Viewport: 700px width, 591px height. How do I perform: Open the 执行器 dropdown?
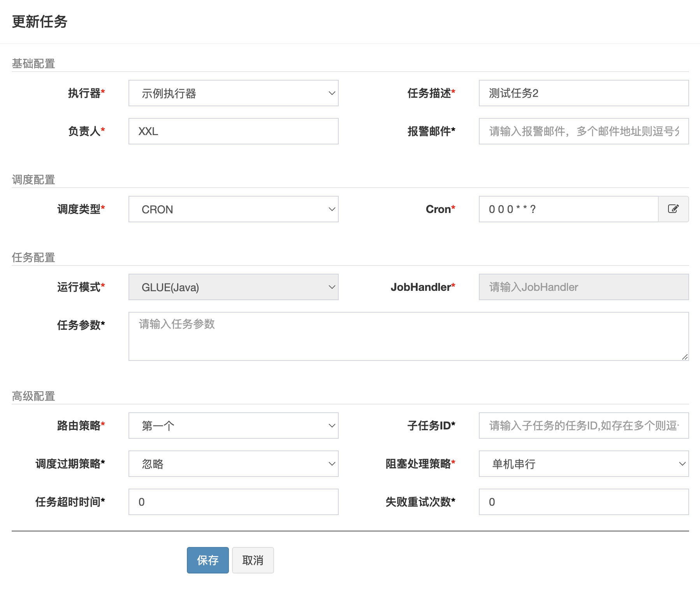[233, 93]
